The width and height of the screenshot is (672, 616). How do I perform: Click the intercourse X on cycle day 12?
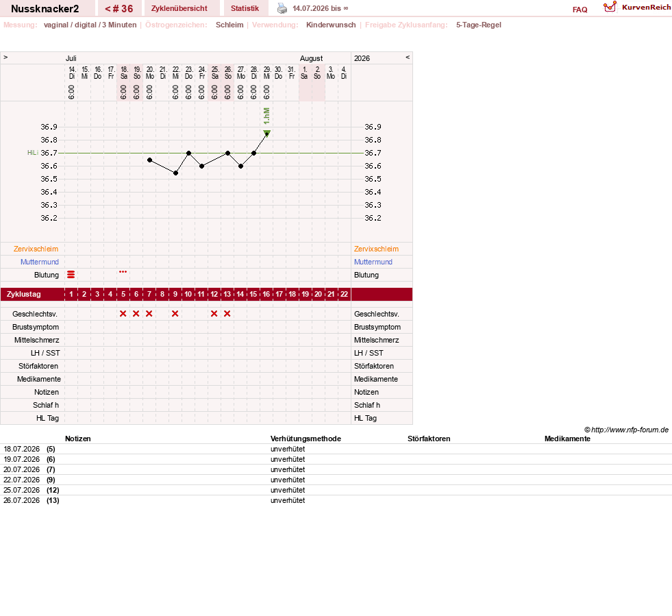point(214,314)
